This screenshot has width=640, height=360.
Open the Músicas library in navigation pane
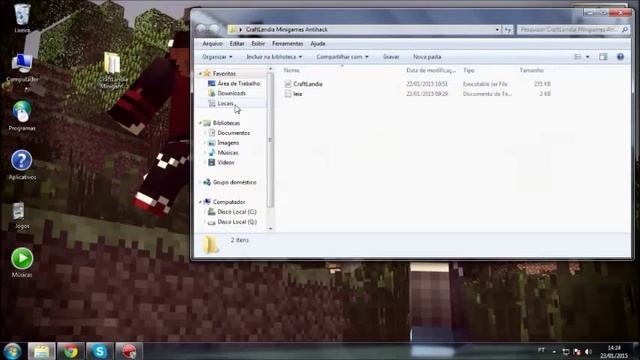click(x=228, y=153)
